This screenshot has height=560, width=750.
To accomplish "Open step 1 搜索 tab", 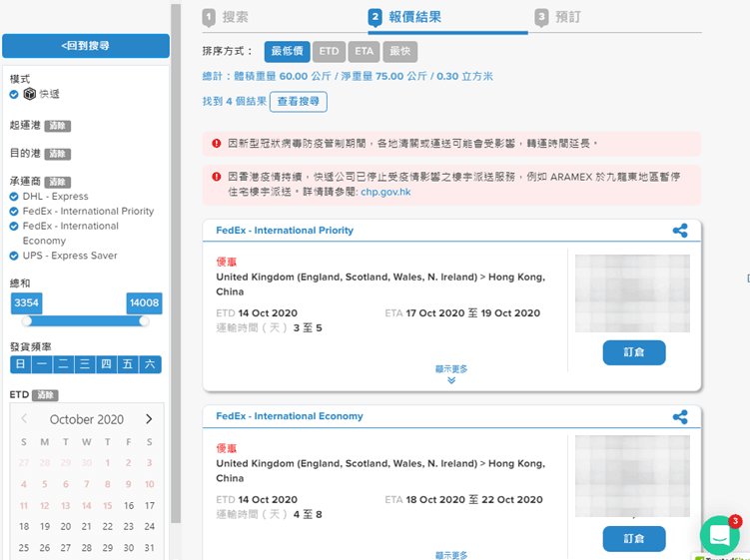I will 226,17.
